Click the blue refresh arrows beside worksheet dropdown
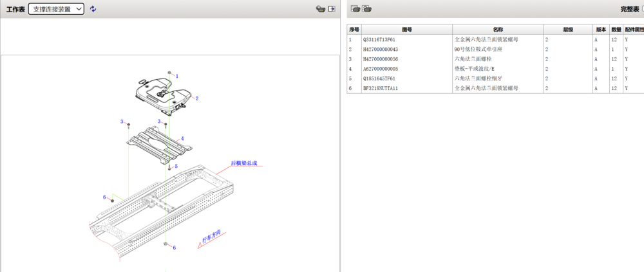Image resolution: width=644 pixels, height=272 pixels. pos(93,9)
